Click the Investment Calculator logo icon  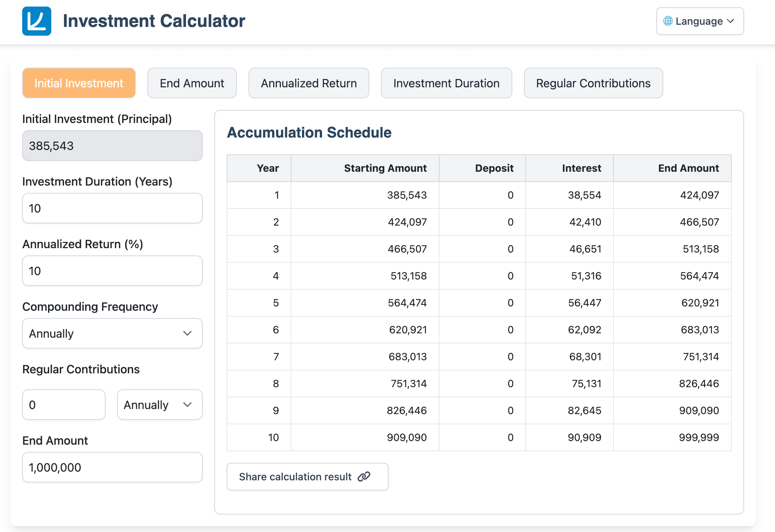[x=36, y=21]
